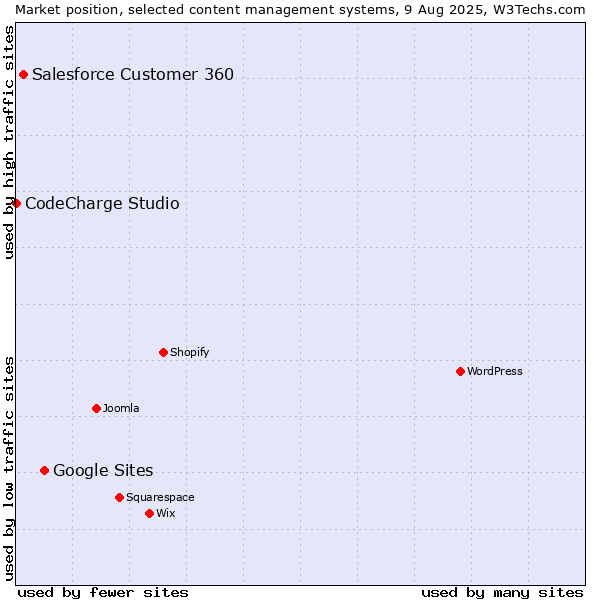Click the Shopify data point
Image resolution: width=600 pixels, height=600 pixels.
point(163,352)
